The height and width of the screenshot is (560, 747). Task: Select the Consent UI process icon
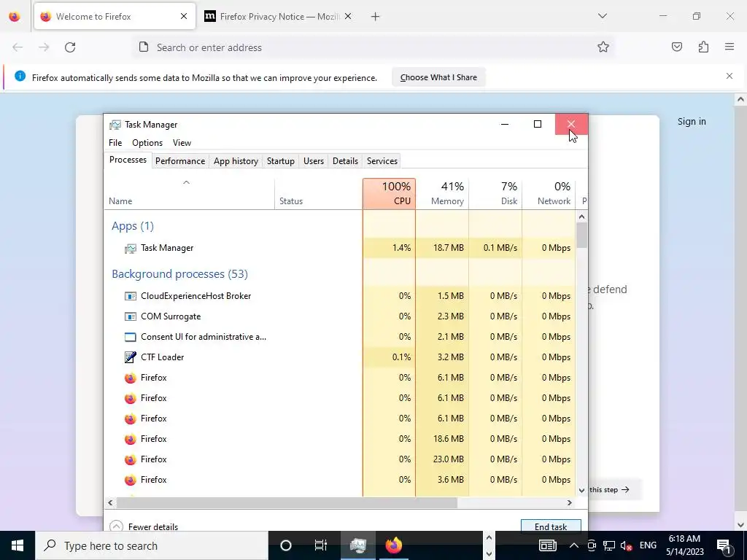(x=130, y=337)
